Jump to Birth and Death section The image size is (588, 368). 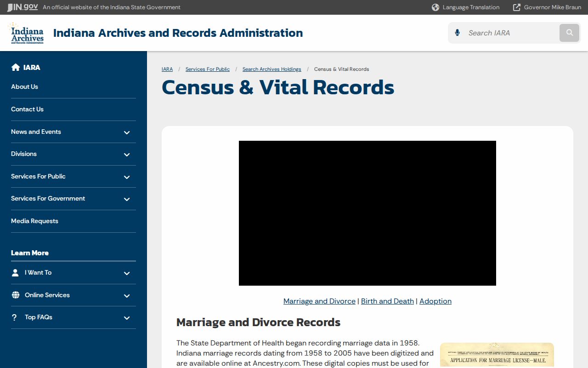(387, 301)
